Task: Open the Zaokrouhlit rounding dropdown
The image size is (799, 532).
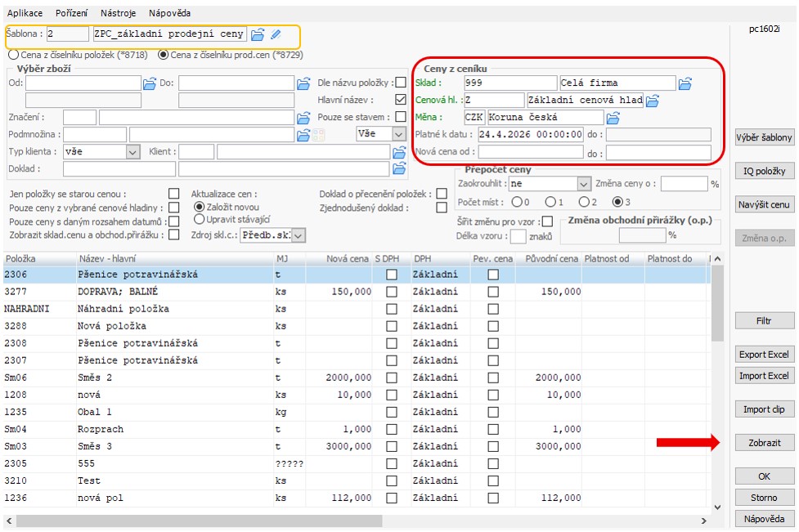Action: pyautogui.click(x=583, y=184)
